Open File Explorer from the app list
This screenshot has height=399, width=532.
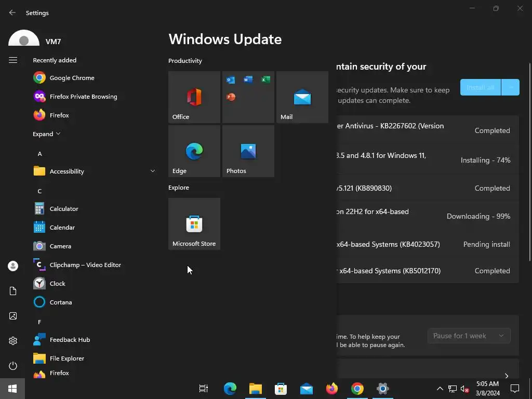point(94,358)
